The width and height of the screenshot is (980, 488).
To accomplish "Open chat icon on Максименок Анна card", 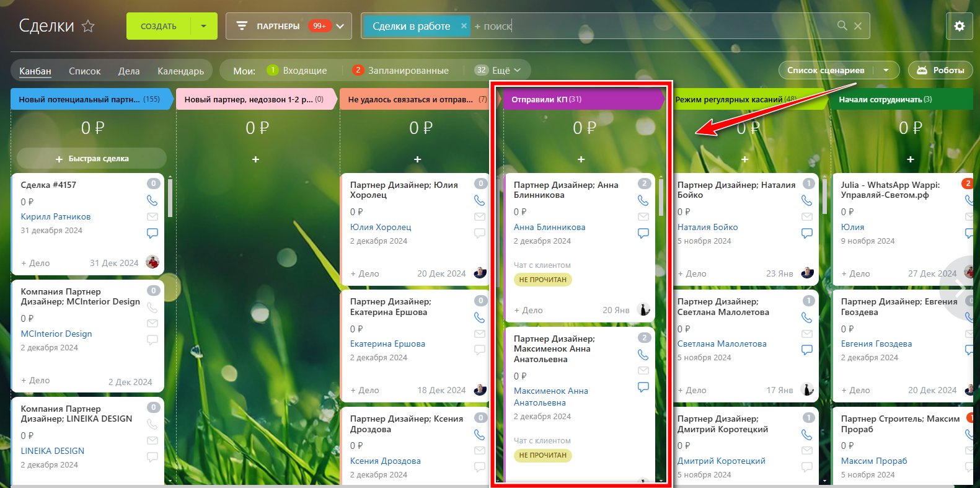I will pos(643,387).
